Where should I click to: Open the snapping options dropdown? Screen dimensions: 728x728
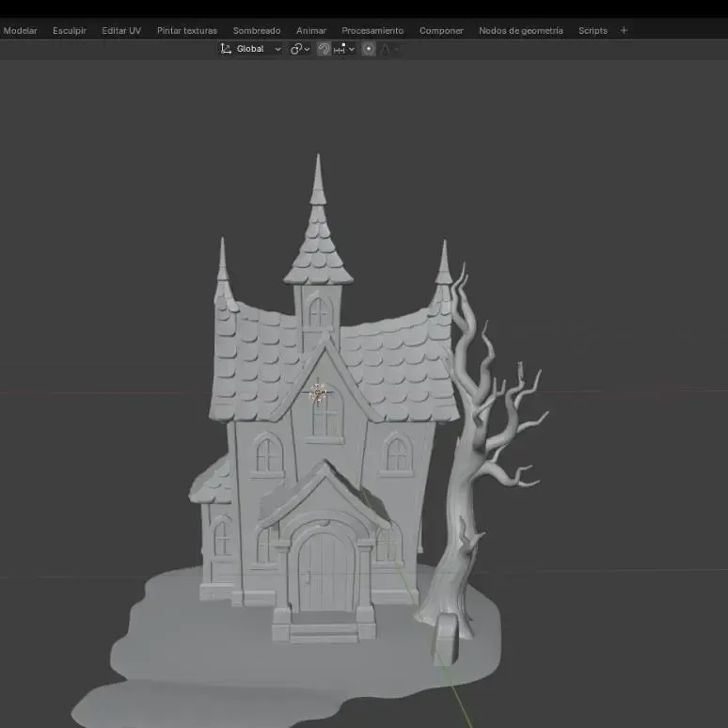click(x=344, y=49)
